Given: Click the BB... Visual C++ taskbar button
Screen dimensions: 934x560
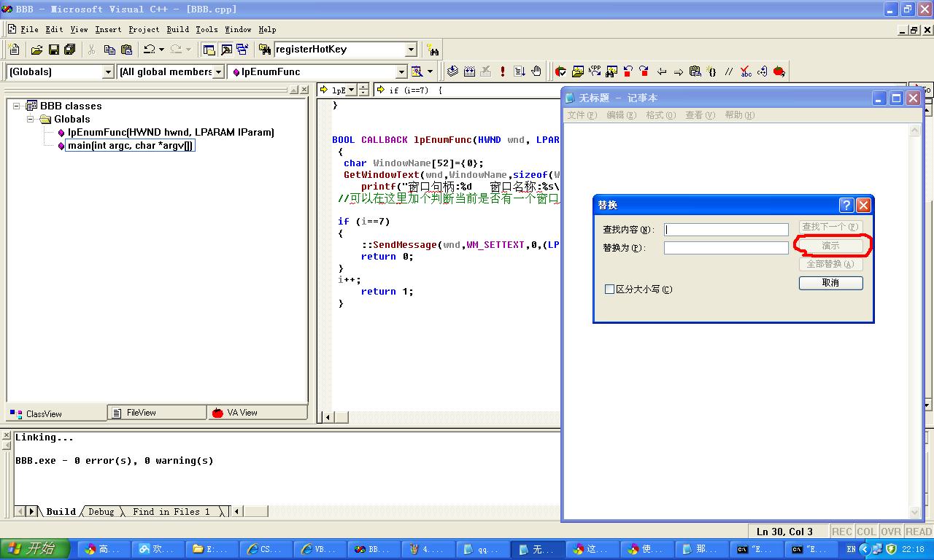Looking at the screenshot, I should (374, 549).
